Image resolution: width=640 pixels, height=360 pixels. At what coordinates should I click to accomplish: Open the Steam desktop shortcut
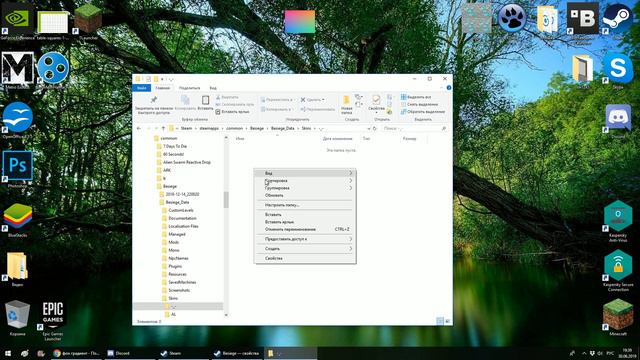[x=618, y=20]
